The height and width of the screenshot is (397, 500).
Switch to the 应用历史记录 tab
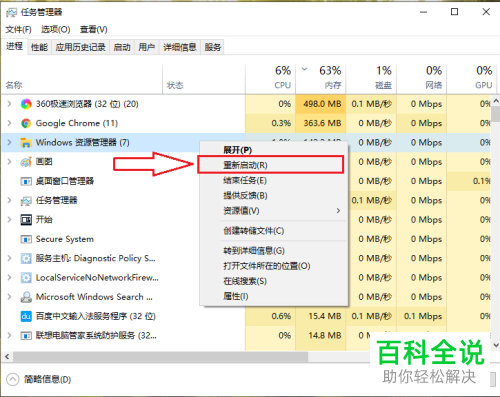tap(81, 47)
